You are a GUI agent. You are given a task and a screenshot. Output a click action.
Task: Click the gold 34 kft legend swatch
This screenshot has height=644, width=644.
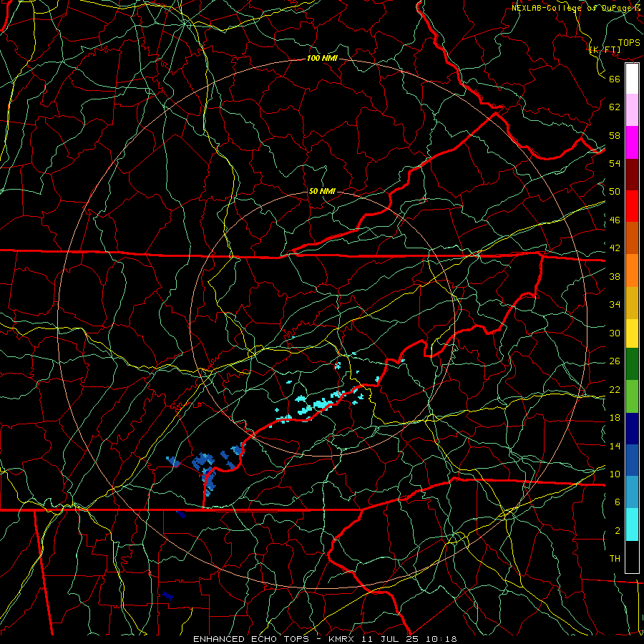click(x=632, y=303)
